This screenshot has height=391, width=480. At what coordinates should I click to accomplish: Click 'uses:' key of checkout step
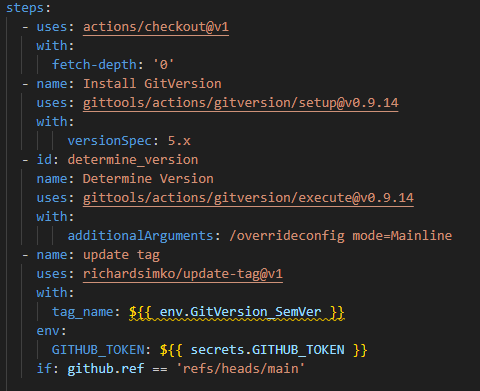[55, 27]
